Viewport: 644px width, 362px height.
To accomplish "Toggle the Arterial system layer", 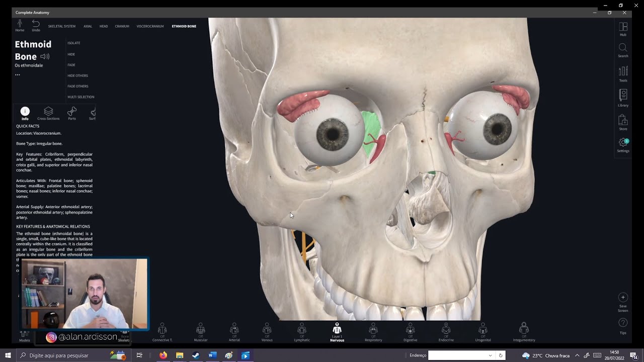I will 234,332.
